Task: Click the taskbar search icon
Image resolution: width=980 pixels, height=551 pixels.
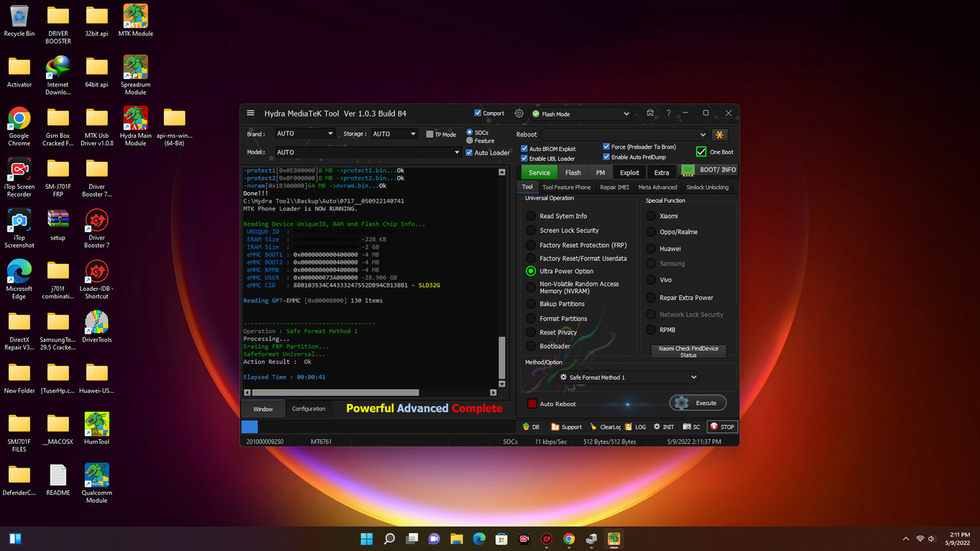Action: pyautogui.click(x=389, y=539)
